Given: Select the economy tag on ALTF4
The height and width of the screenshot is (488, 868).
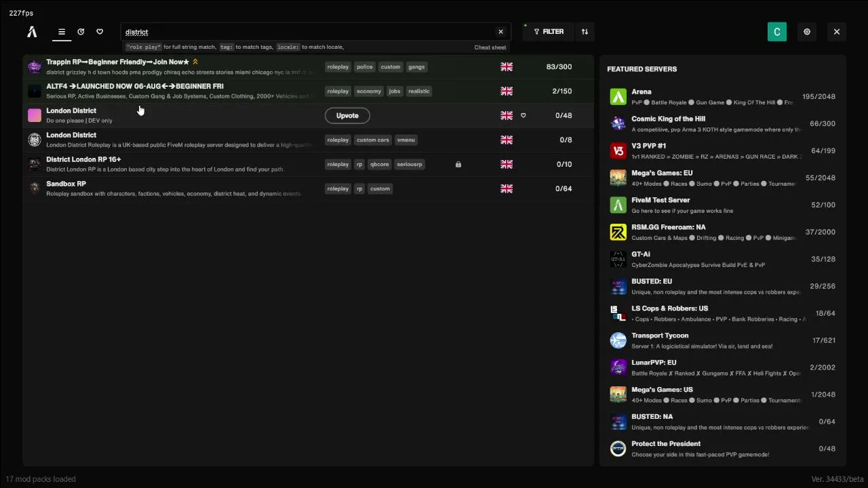Looking at the screenshot, I should click(369, 91).
